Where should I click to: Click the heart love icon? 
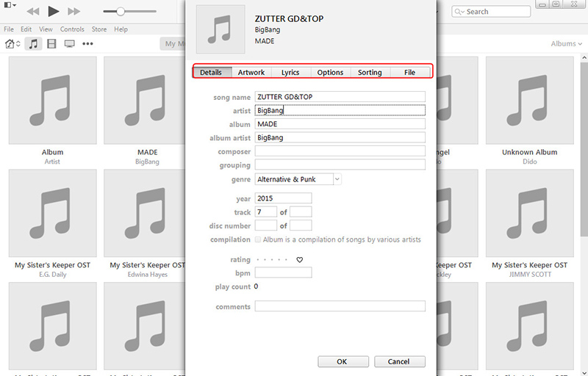pos(300,259)
